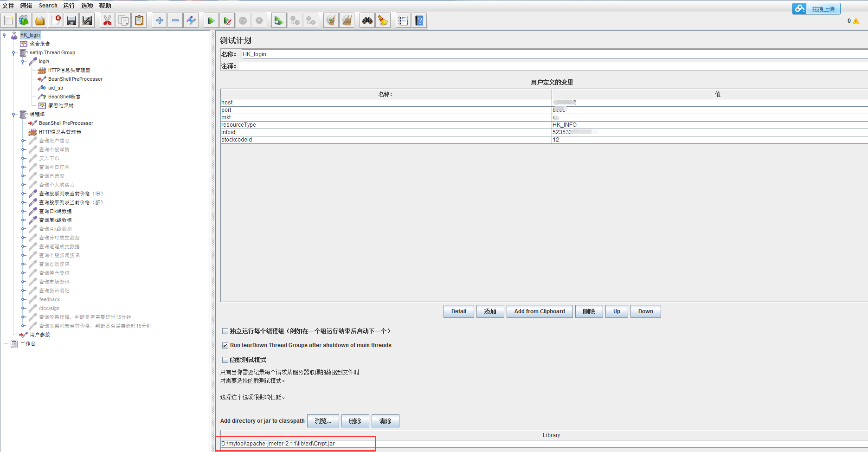Screen dimensions: 868x452
Task: Collapse the HK_login root node
Action: point(4,35)
